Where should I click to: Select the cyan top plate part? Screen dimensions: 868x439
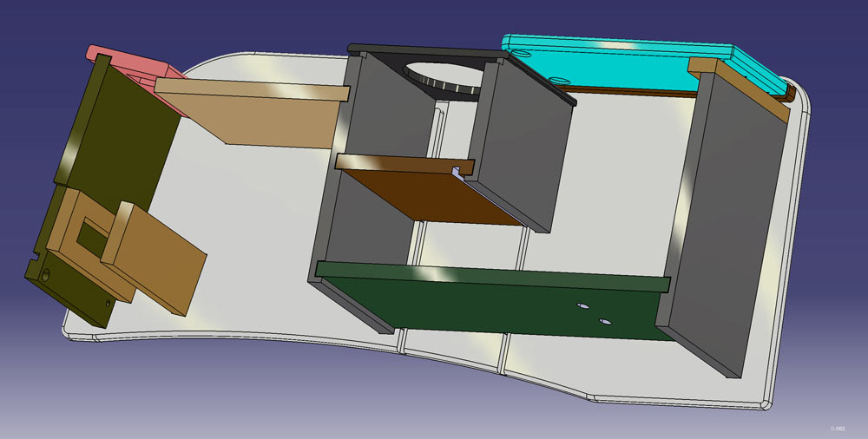[x=608, y=62]
